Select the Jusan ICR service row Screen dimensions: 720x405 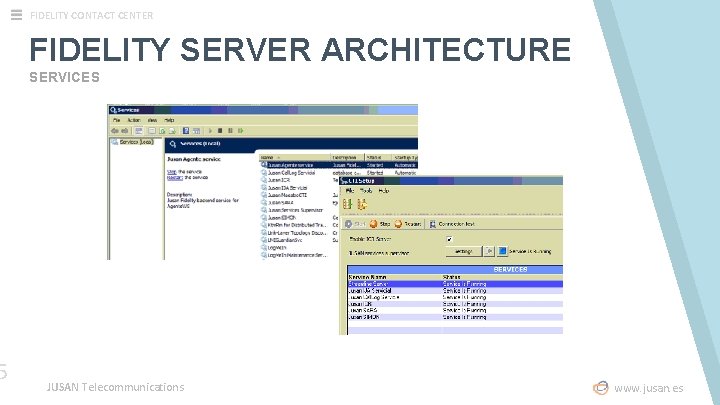click(299, 180)
